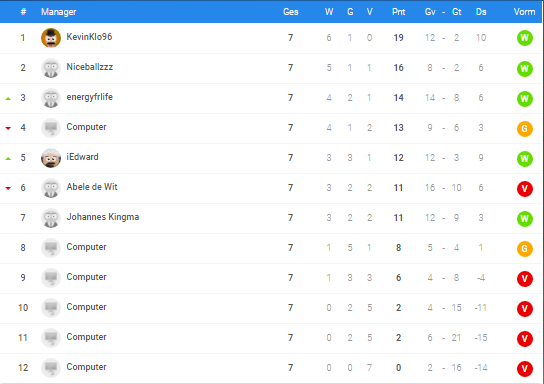This screenshot has height=384, width=544.
Task: Click Niceballzzz's gray avatar icon
Action: tap(51, 68)
